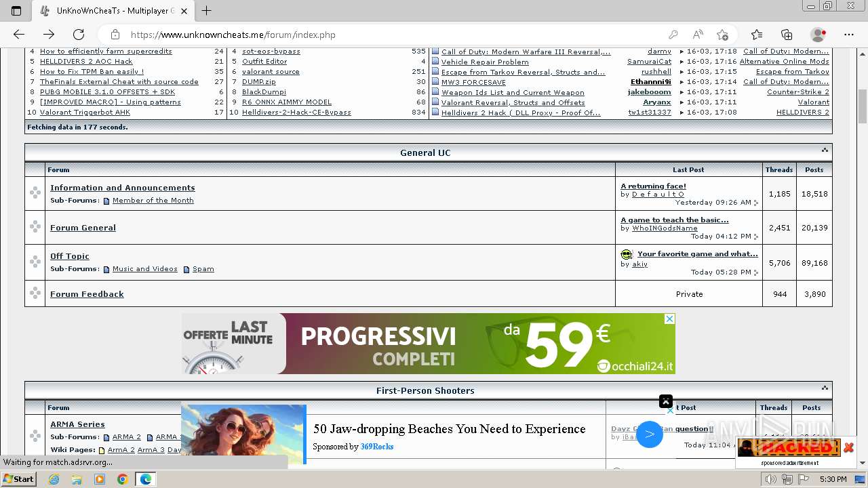
Task: Open the Windows Start button
Action: (18, 479)
